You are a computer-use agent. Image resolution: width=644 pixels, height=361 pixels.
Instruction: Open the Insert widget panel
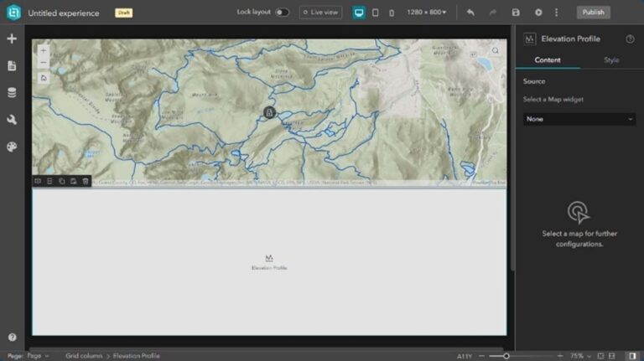12,39
